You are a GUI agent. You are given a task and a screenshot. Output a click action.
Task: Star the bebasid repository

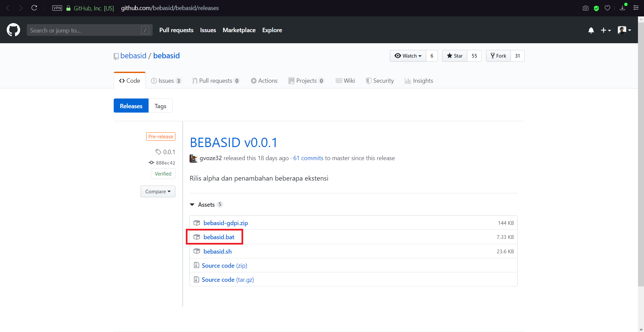click(454, 56)
